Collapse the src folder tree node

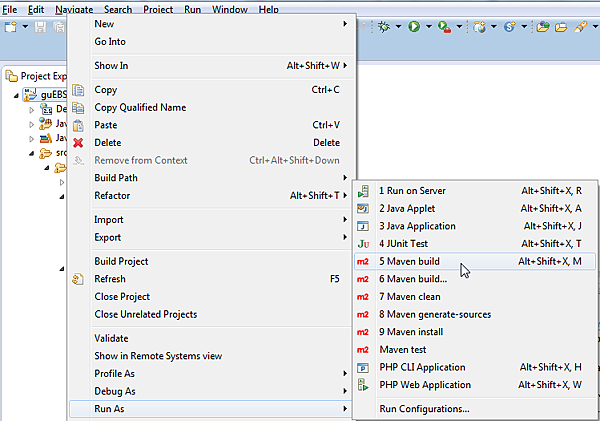click(31, 154)
